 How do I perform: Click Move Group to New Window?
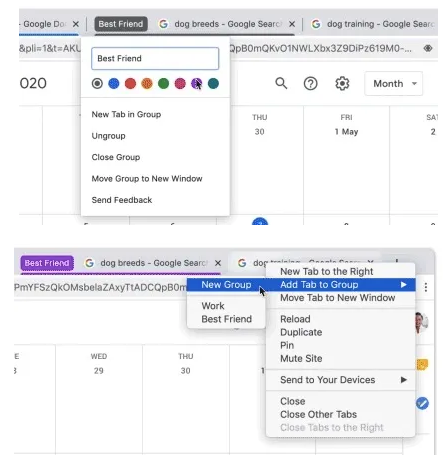147,179
